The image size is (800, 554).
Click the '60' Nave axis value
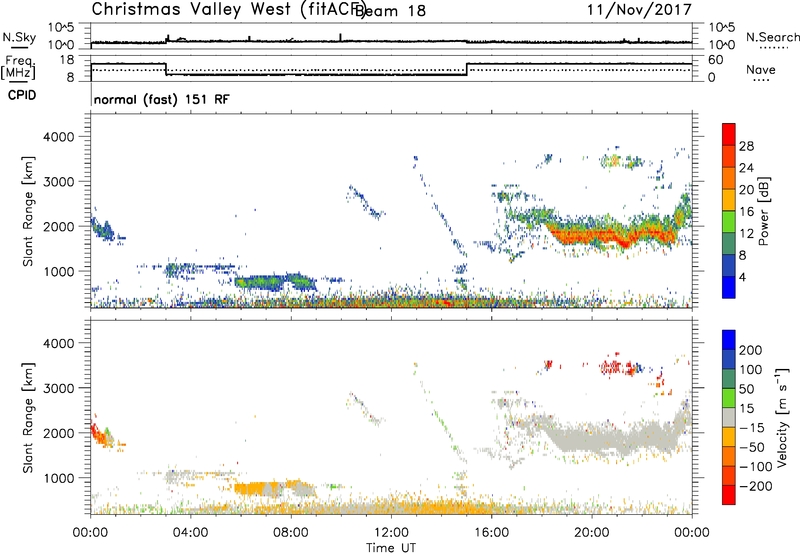[x=716, y=60]
